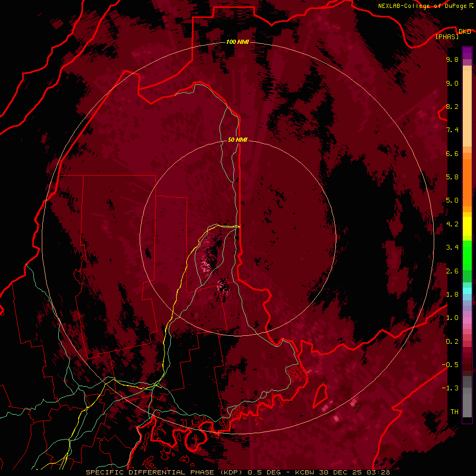This screenshot has width=476, height=476.
Task: Click the 8.2 legend value
Action: coord(452,106)
